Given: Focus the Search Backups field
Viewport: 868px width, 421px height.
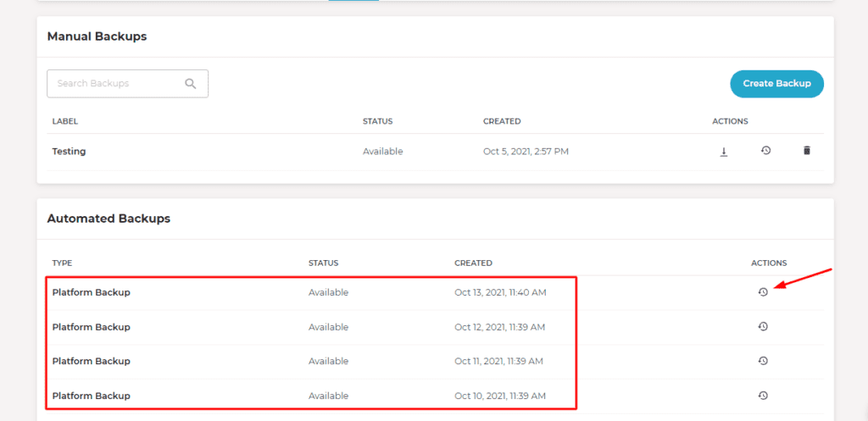Looking at the screenshot, I should [114, 84].
